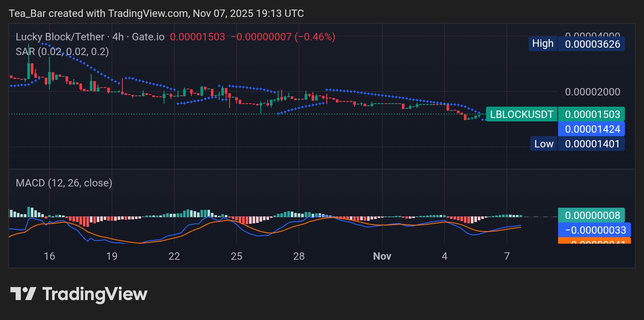Click the Tea_Bar created with TradingView.com caption

coord(156,13)
